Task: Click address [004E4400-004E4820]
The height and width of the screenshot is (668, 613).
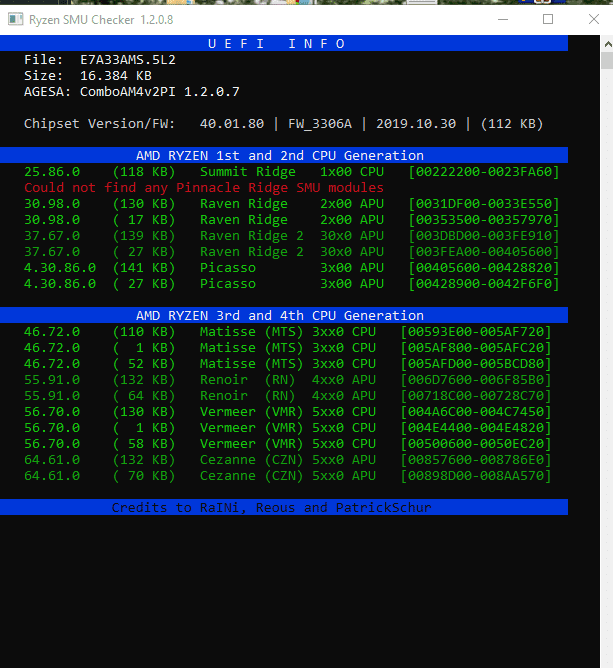Action: (476, 428)
